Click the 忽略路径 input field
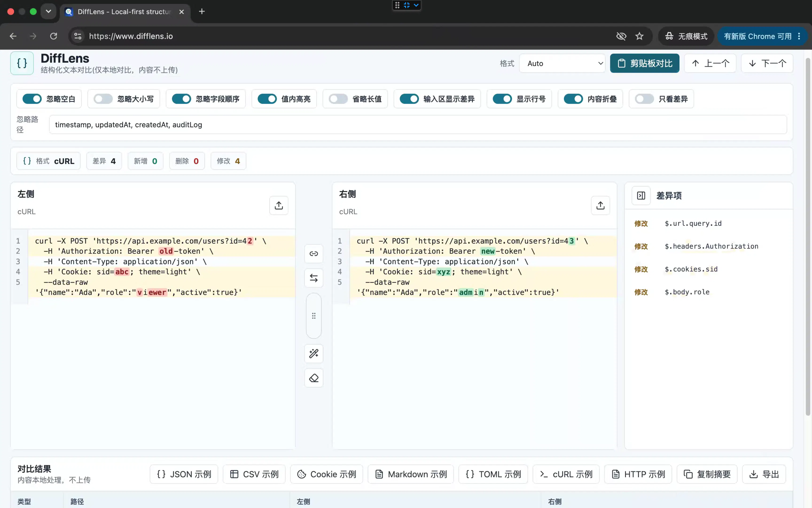The width and height of the screenshot is (812, 508). (x=418, y=125)
